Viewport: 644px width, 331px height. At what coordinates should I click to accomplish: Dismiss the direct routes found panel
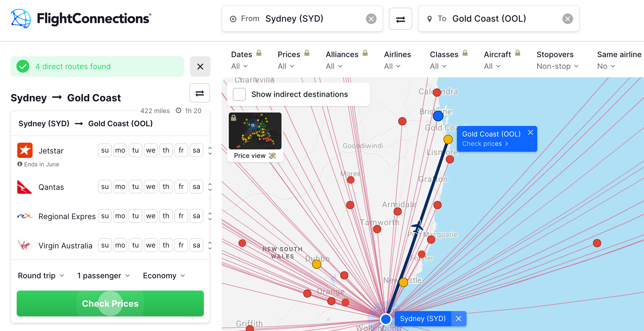click(x=200, y=66)
